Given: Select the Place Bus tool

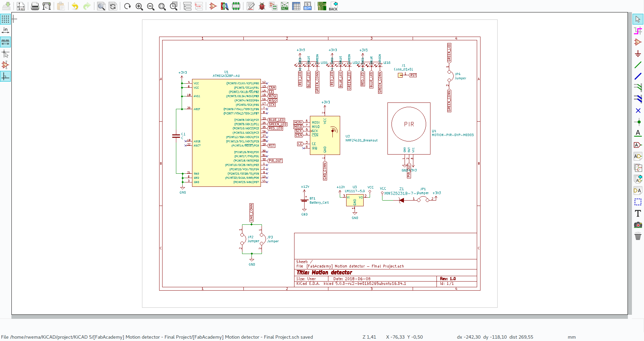Looking at the screenshot, I should point(638,76).
